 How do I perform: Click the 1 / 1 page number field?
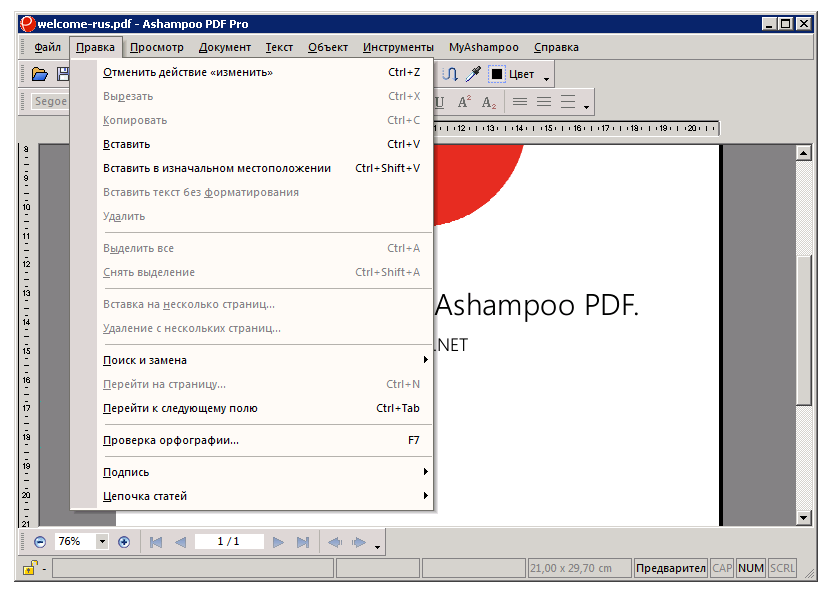click(x=229, y=541)
